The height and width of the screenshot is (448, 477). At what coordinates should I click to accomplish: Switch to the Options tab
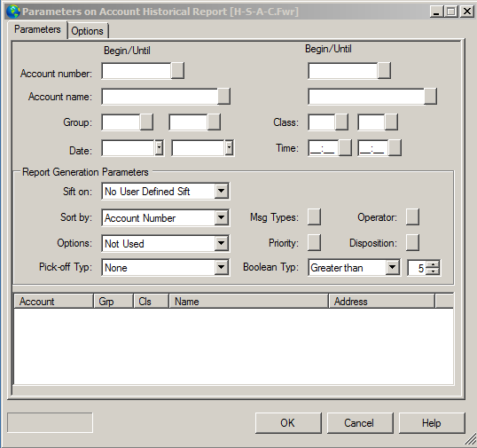tap(87, 31)
